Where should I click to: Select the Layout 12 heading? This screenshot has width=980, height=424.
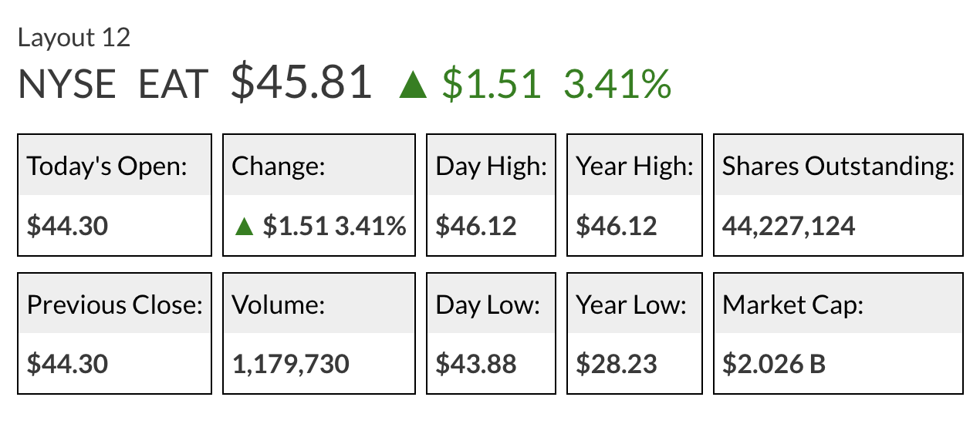(x=74, y=39)
